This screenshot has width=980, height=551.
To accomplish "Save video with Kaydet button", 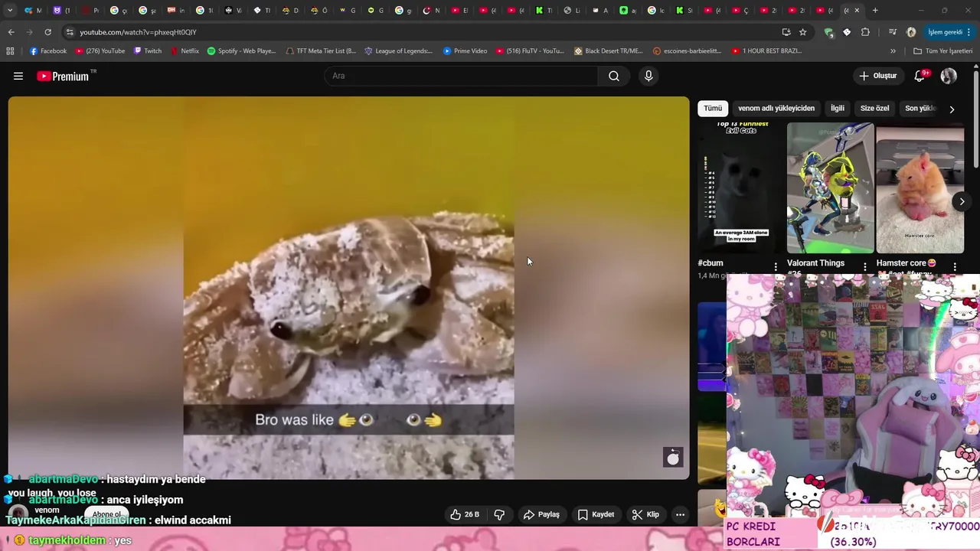I will 596,514.
